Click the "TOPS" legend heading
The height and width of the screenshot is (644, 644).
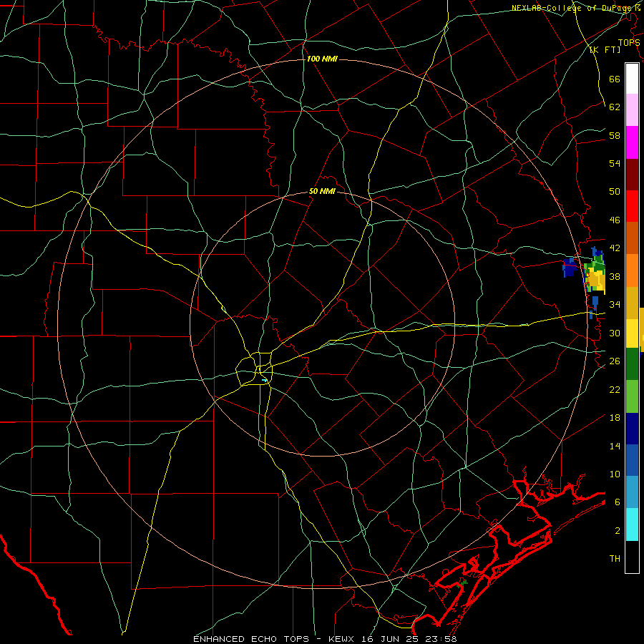pyautogui.click(x=629, y=43)
